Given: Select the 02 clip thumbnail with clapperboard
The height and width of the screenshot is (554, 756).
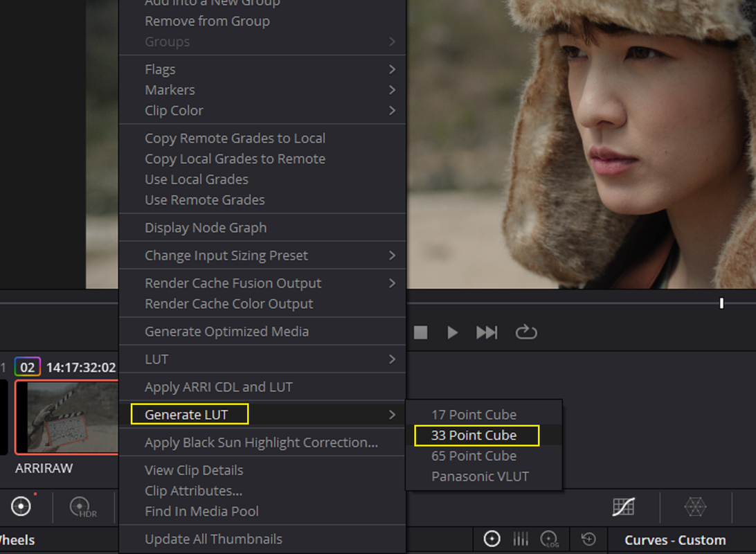Looking at the screenshot, I should (66, 417).
